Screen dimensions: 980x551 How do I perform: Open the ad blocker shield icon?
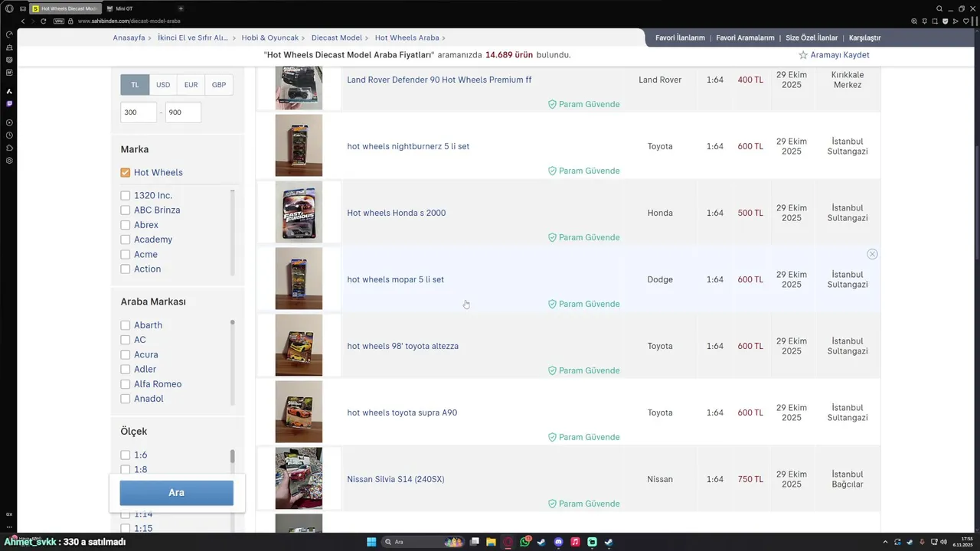(946, 21)
